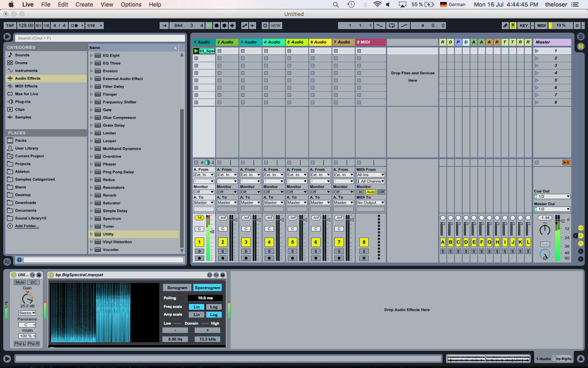Click the TAP tempo button
Screen dimensions: 588x368
pyautogui.click(x=10, y=25)
